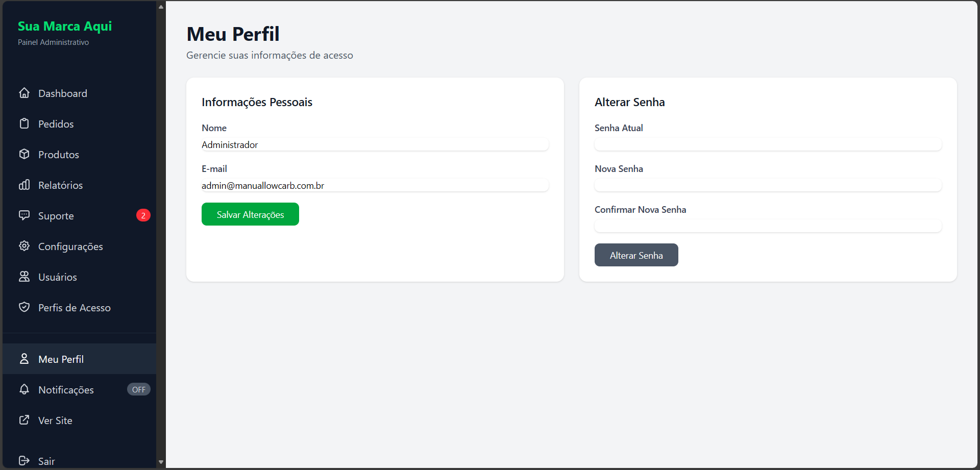
Task: Click the Pedidos clipboard icon
Action: (24, 123)
